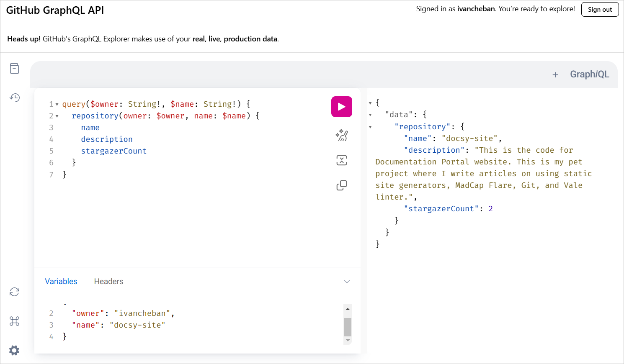The width and height of the screenshot is (624, 364).
Task: Click the prettify query icon
Action: point(341,135)
